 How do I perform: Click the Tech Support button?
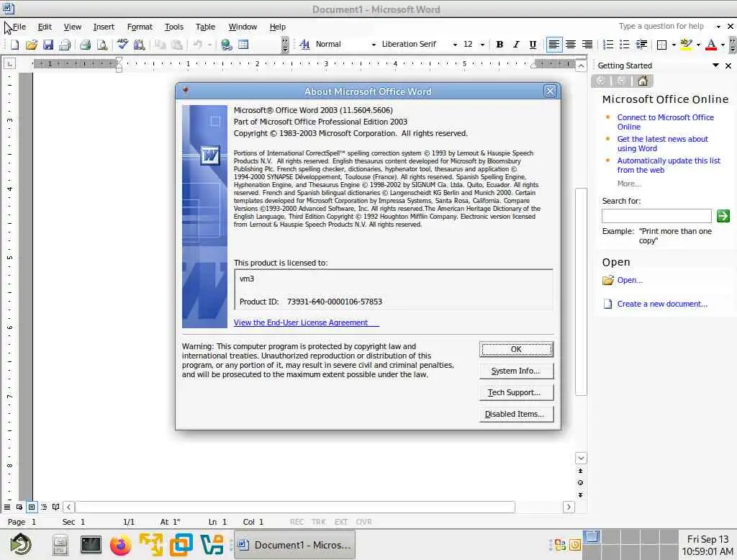[516, 392]
